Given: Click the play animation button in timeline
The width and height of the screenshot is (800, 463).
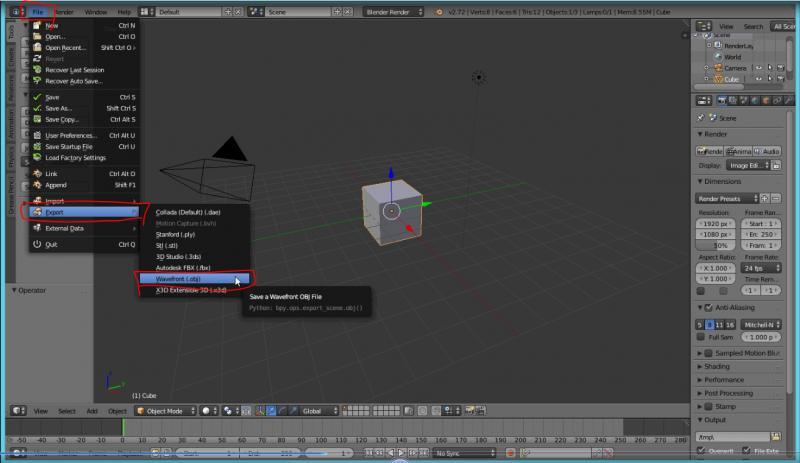Looking at the screenshot, I should coord(402,453).
